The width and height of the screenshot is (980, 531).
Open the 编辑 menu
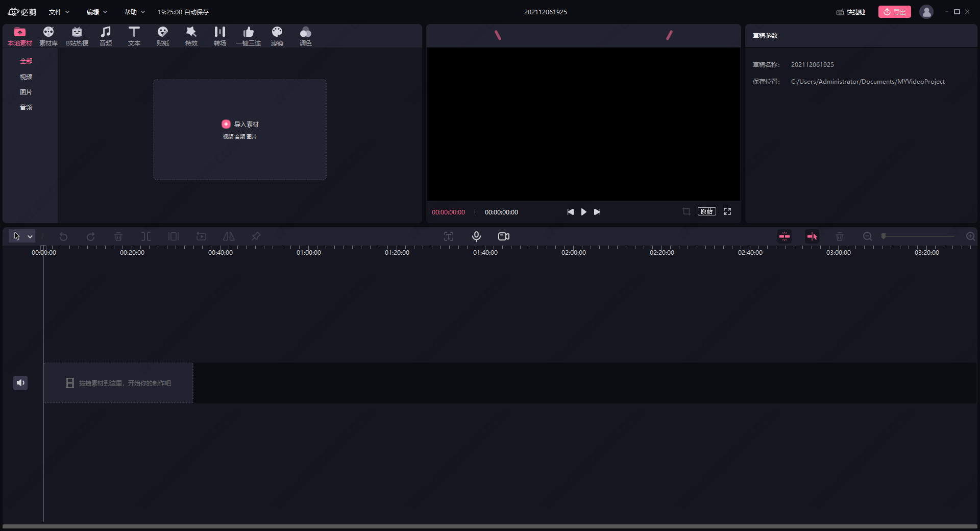click(x=97, y=12)
